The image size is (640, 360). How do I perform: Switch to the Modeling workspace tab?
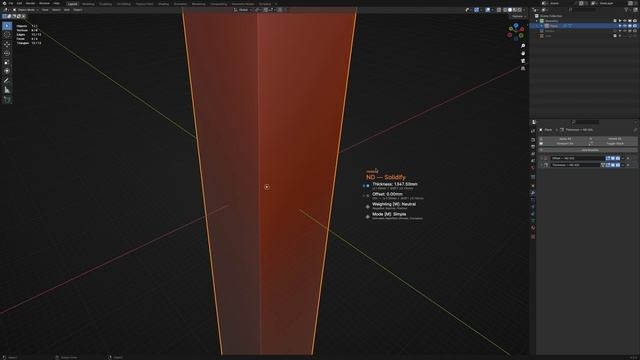(88, 4)
